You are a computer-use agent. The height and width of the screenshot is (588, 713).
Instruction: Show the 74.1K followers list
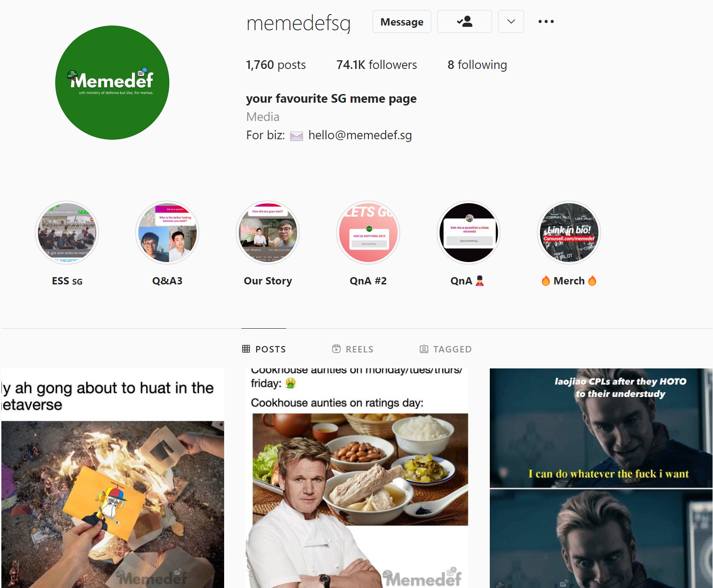377,65
